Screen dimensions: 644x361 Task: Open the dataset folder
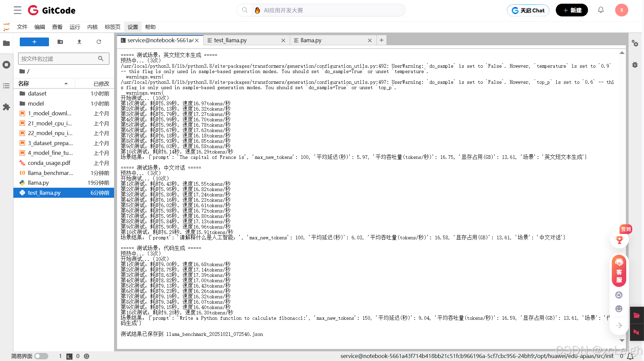[64, 94]
